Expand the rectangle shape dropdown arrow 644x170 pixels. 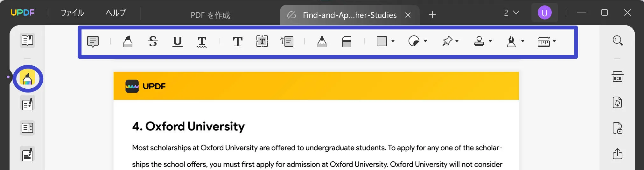393,41
